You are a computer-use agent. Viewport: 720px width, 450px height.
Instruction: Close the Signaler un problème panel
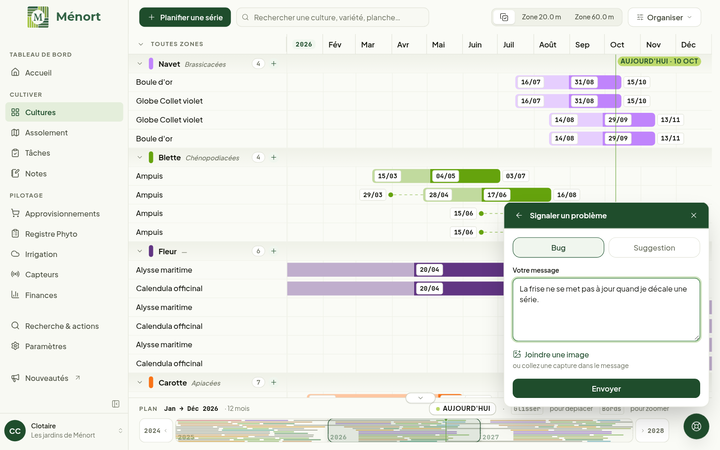click(693, 215)
